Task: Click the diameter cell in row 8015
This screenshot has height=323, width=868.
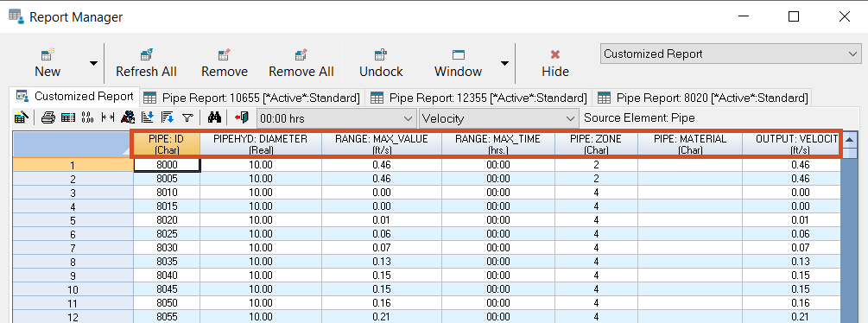Action: click(260, 206)
